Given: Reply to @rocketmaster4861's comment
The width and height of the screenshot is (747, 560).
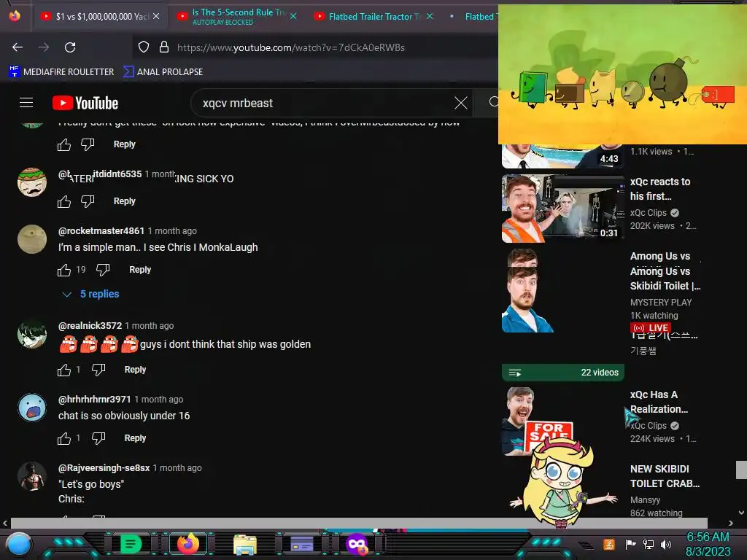Looking at the screenshot, I should pos(140,270).
